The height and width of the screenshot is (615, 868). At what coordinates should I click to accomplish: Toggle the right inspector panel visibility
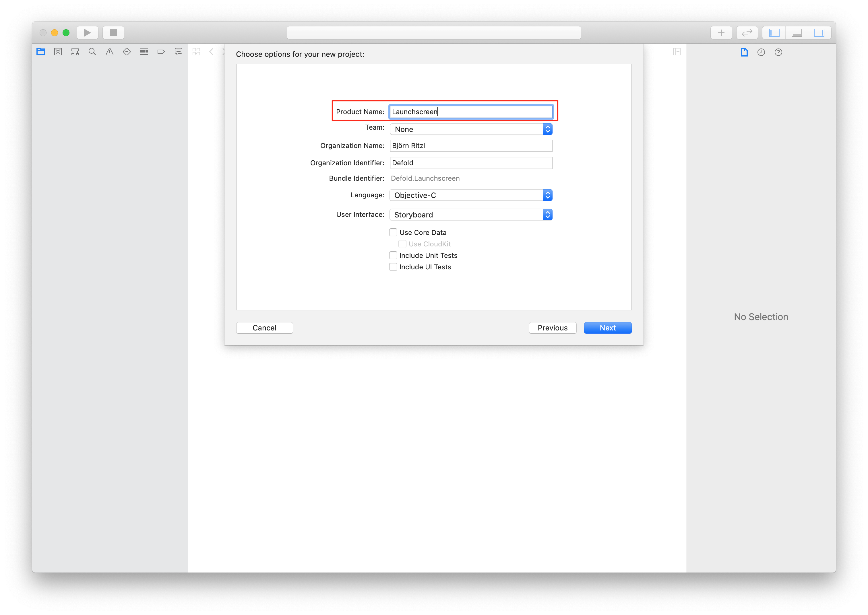point(819,32)
